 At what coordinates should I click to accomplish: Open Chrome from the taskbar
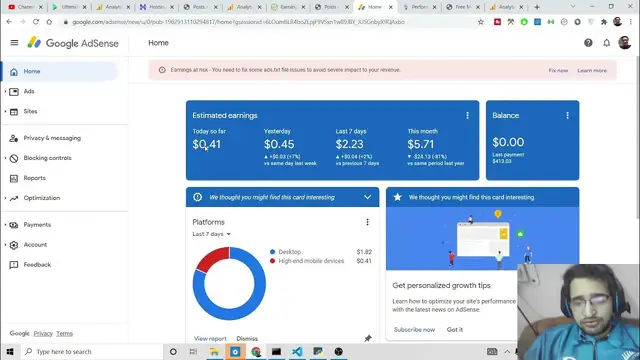256,351
